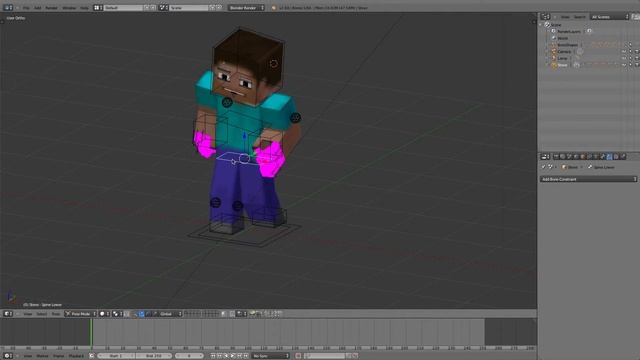Open the Add Bone Constraint dropdown
Screen dimensions: 640x360
pyautogui.click(x=588, y=179)
